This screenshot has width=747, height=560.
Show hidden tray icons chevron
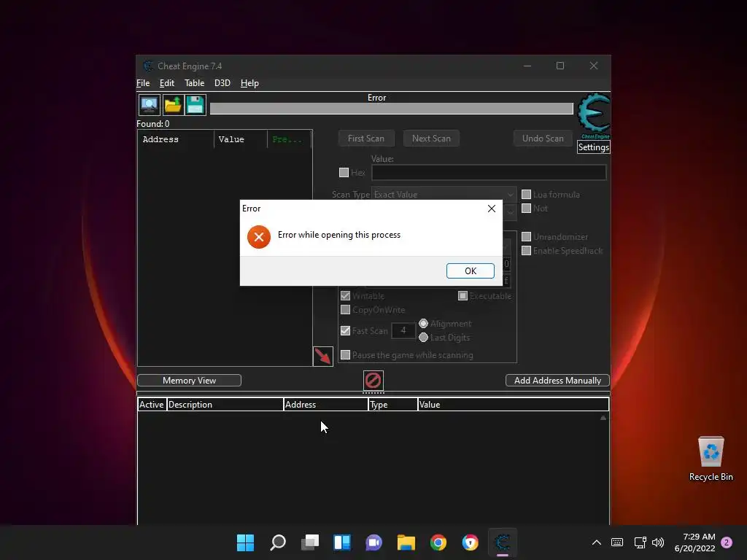click(597, 542)
